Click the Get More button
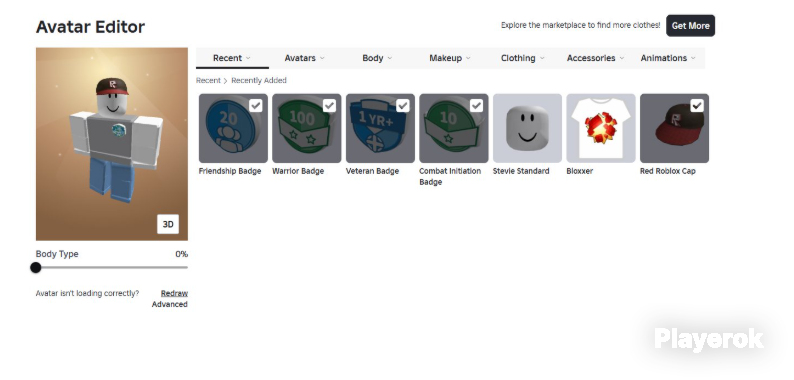 [x=690, y=26]
